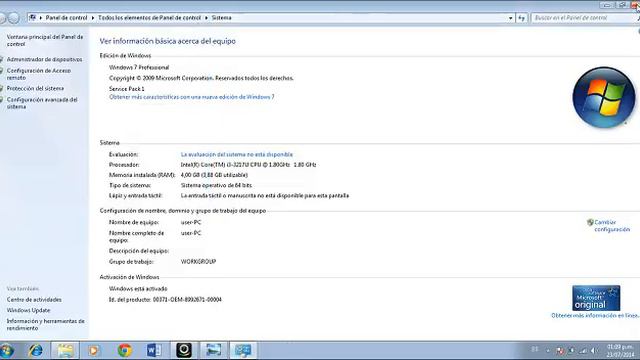The height and width of the screenshot is (360, 640).
Task: Open the evaluación del sistema no disponible link
Action: pyautogui.click(x=237, y=155)
